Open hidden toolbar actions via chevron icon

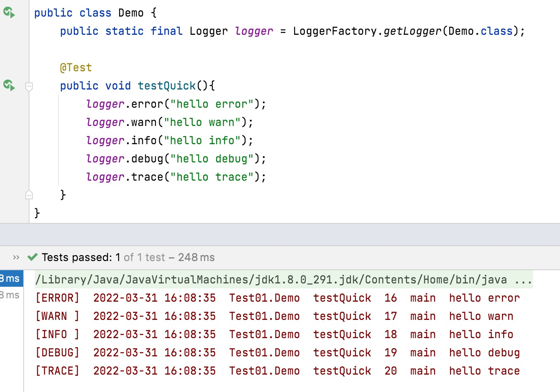[x=16, y=257]
